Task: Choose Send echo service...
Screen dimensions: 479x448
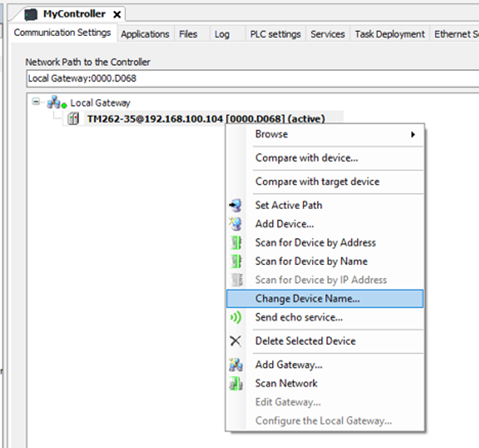Action: tap(325, 317)
